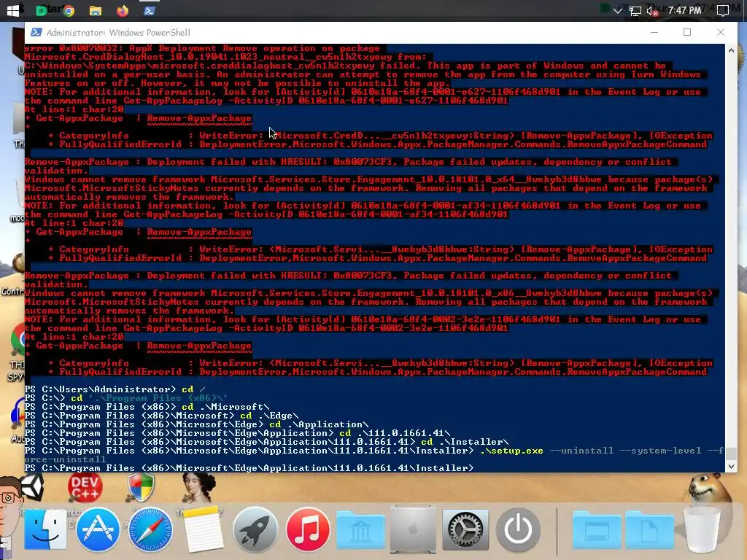The image size is (747, 560).
Task: Open App Store in the dock
Action: [98, 529]
